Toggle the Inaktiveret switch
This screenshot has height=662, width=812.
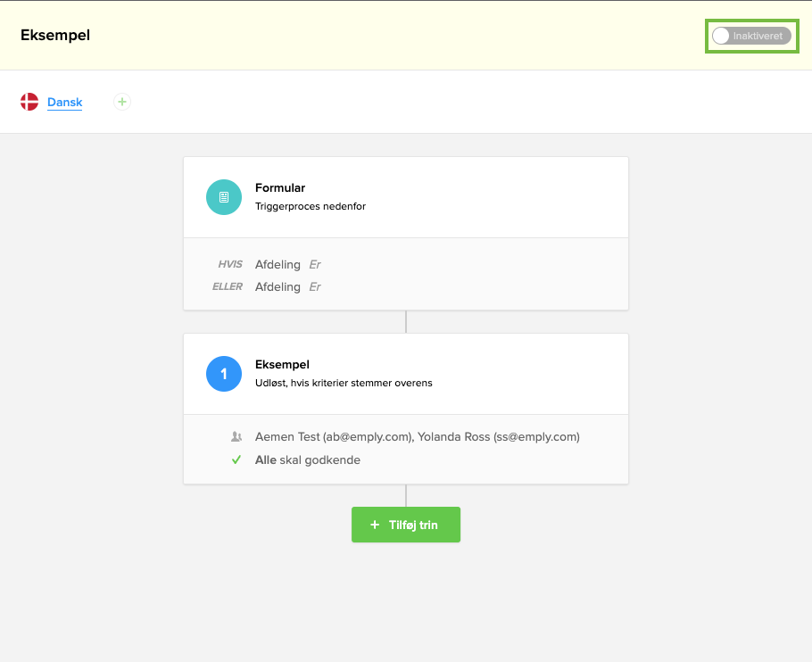[x=750, y=36]
